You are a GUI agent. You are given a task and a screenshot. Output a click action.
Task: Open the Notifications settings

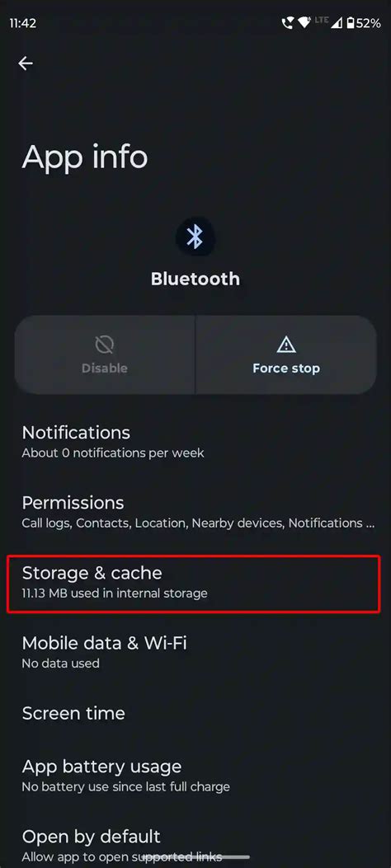tap(195, 441)
